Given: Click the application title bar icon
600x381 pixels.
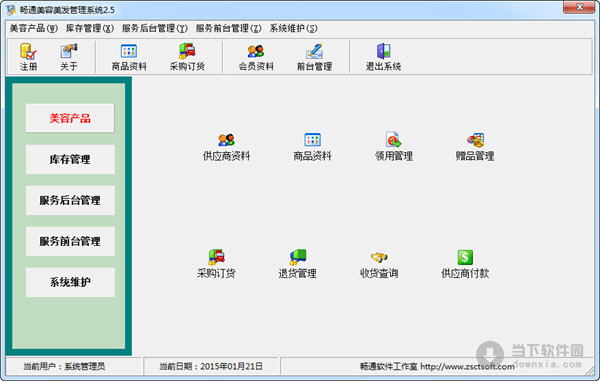Looking at the screenshot, I should 11,10.
